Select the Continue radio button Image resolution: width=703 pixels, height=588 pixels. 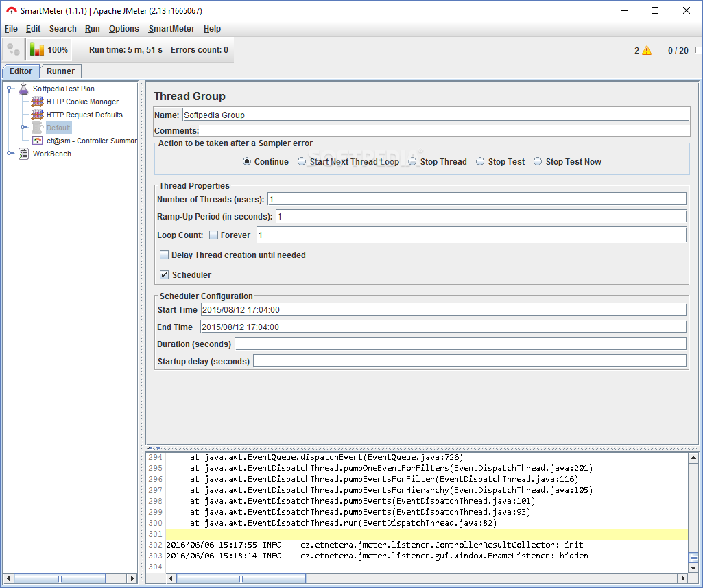(247, 161)
